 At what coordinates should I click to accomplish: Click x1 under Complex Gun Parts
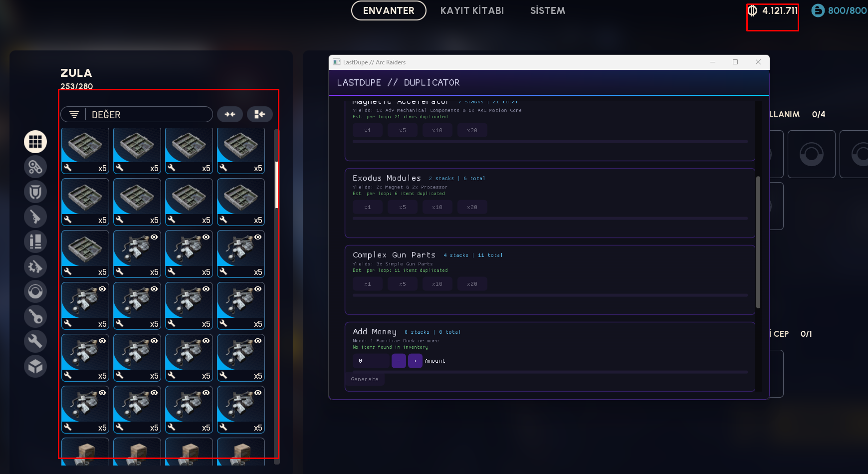[x=368, y=284]
